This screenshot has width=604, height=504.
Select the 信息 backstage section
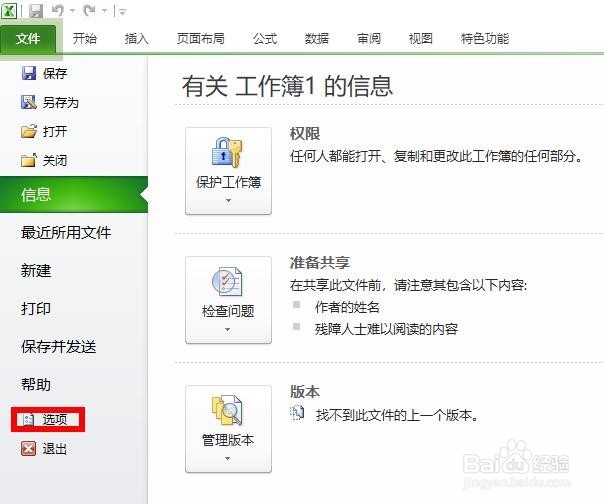click(74, 195)
